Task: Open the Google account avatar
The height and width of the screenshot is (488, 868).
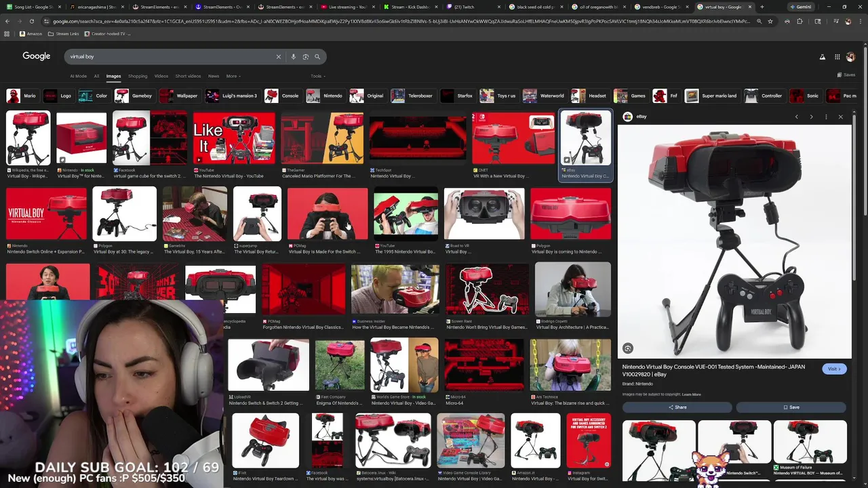Action: tap(851, 57)
